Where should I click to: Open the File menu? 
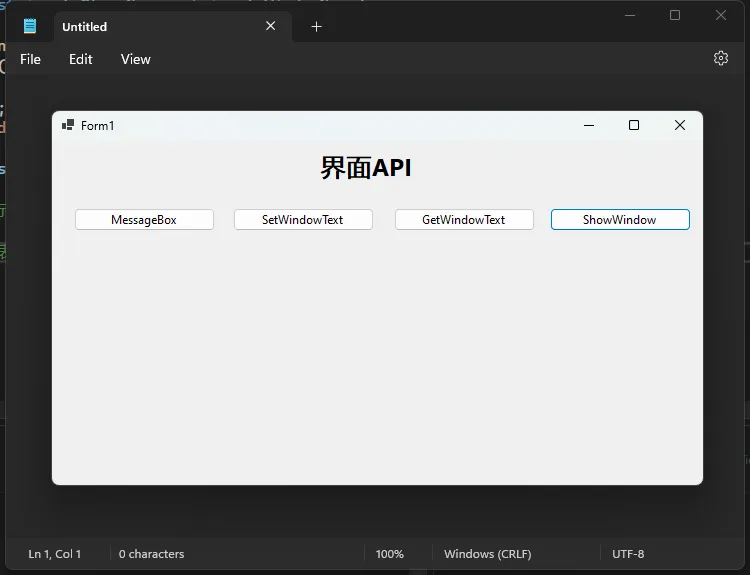30,59
